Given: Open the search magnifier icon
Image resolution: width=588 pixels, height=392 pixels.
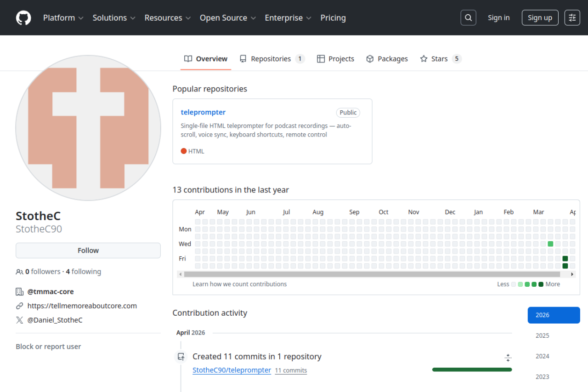Looking at the screenshot, I should coord(468,18).
